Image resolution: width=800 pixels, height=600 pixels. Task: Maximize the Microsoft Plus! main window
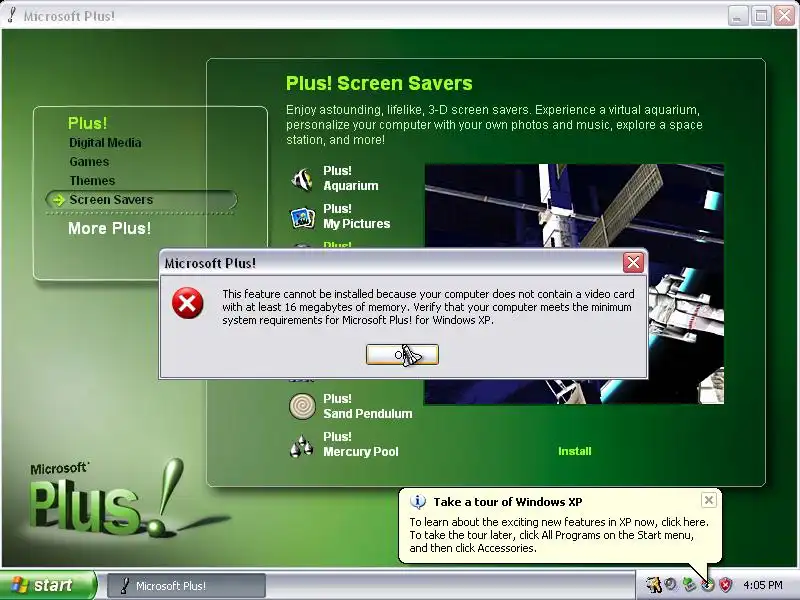[x=761, y=16]
